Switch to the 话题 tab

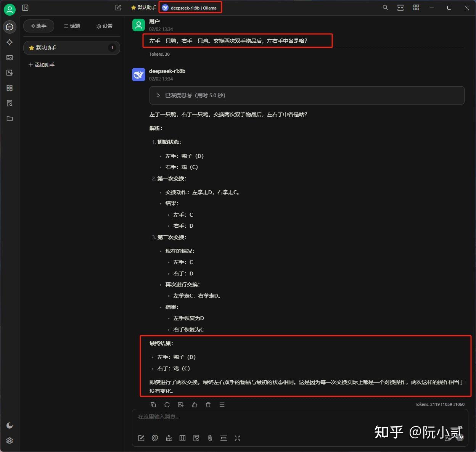(72, 26)
